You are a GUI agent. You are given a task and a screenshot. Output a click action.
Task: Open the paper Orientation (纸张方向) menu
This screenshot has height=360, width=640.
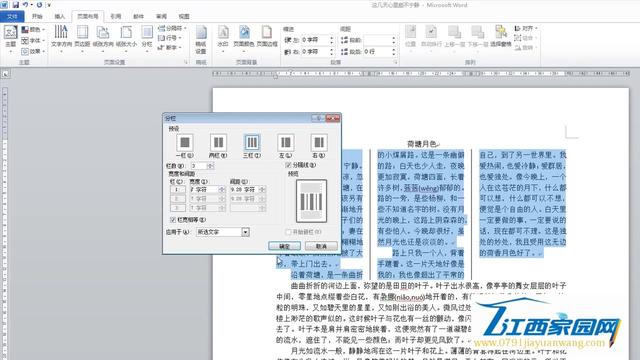(x=103, y=38)
